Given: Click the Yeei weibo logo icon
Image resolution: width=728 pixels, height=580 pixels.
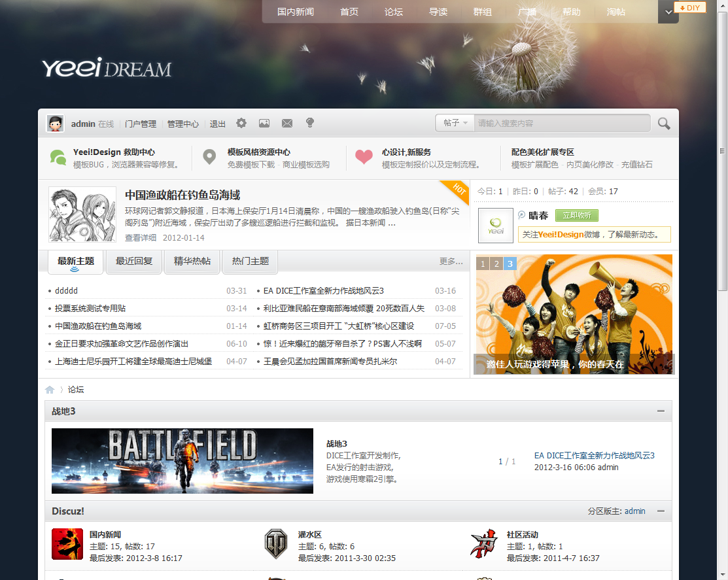Looking at the screenshot, I should (495, 226).
